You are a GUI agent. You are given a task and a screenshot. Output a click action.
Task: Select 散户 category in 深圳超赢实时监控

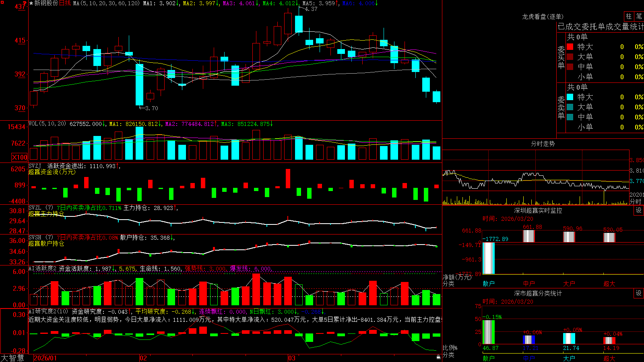[489, 284]
